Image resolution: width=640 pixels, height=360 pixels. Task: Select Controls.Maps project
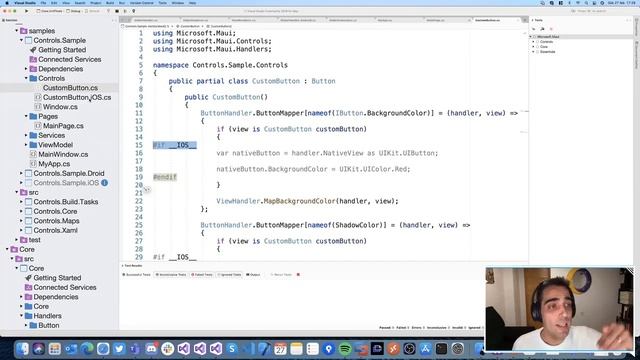coord(56,221)
